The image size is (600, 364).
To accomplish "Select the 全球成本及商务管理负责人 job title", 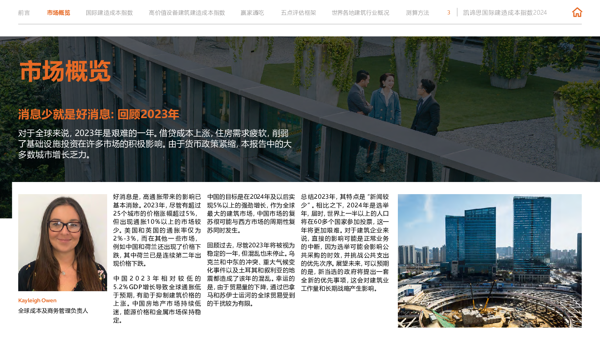I will pyautogui.click(x=53, y=311).
